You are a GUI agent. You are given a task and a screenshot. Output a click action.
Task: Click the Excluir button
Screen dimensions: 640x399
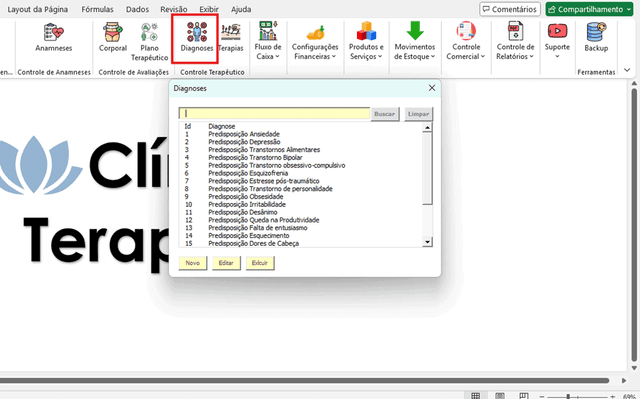(x=260, y=263)
